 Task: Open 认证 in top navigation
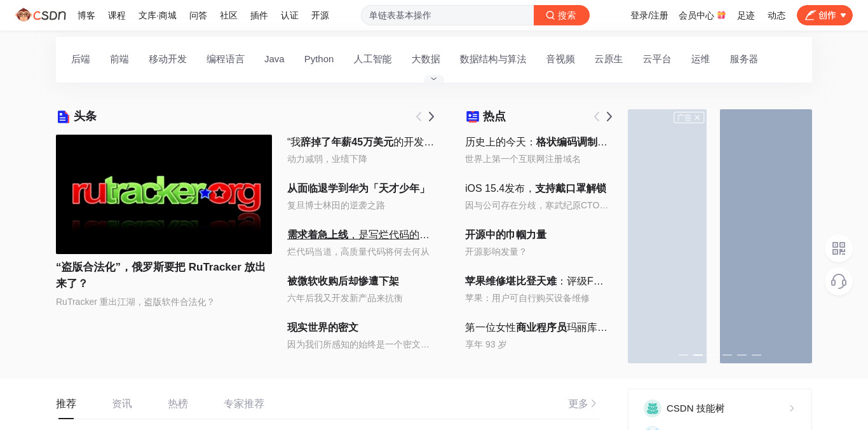(290, 15)
